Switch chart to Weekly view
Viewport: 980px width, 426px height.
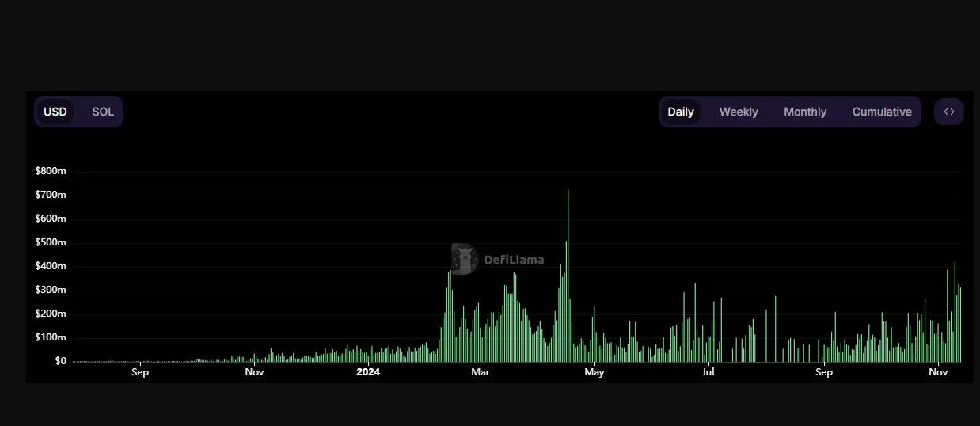(x=738, y=112)
